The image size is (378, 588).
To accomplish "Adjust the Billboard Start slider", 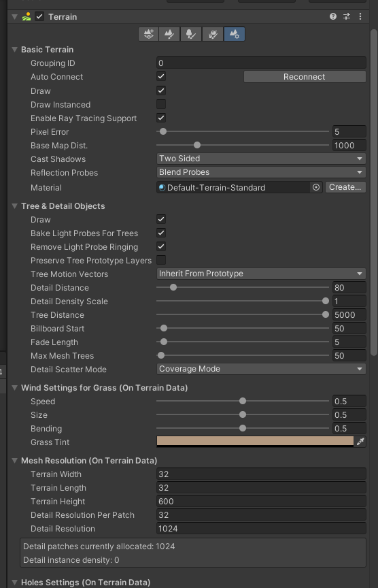I will click(x=243, y=328).
